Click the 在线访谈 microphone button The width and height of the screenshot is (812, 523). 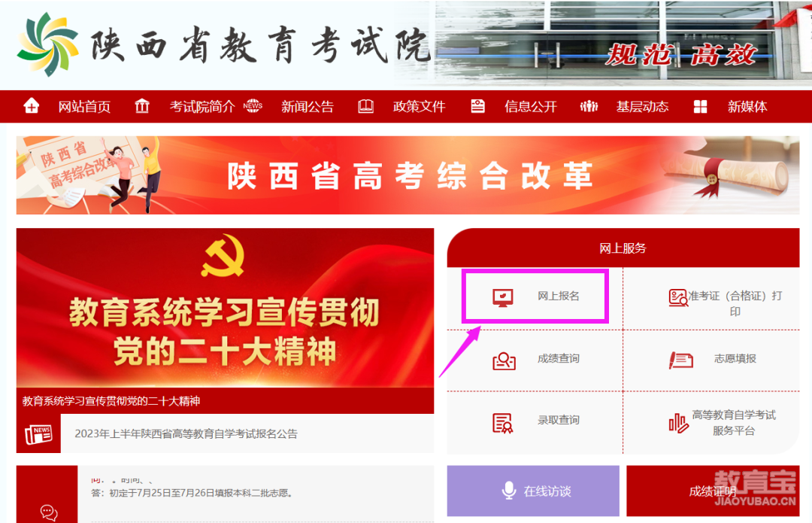(x=533, y=491)
